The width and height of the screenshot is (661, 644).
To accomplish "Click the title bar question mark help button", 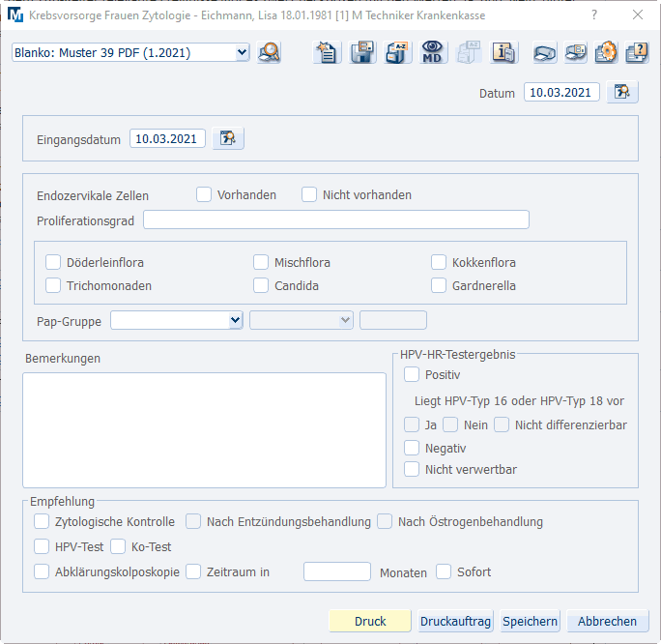I will pos(594,15).
